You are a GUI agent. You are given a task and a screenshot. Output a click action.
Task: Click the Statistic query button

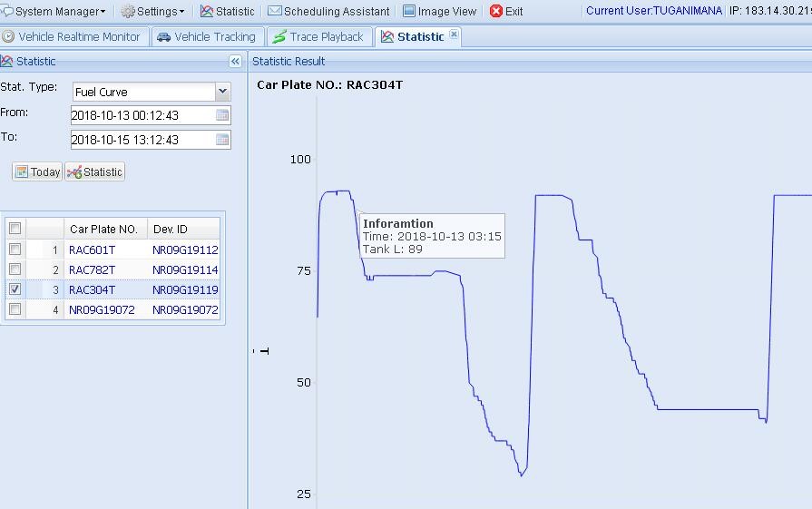pos(94,171)
